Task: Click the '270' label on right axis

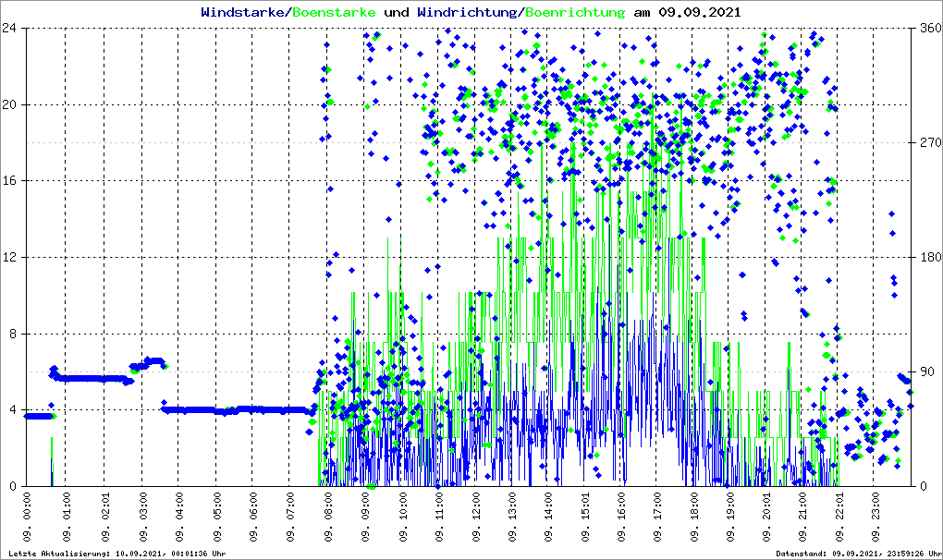Action: click(929, 142)
